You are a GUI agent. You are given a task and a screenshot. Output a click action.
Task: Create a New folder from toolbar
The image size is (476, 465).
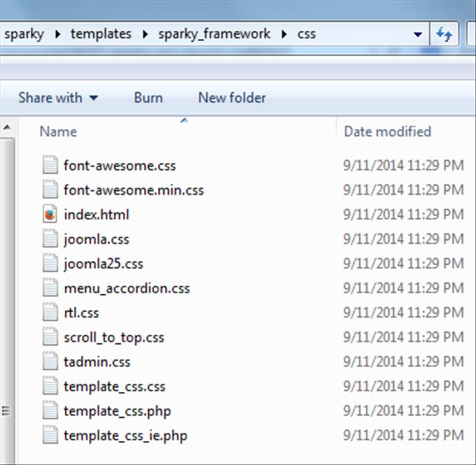coord(232,98)
